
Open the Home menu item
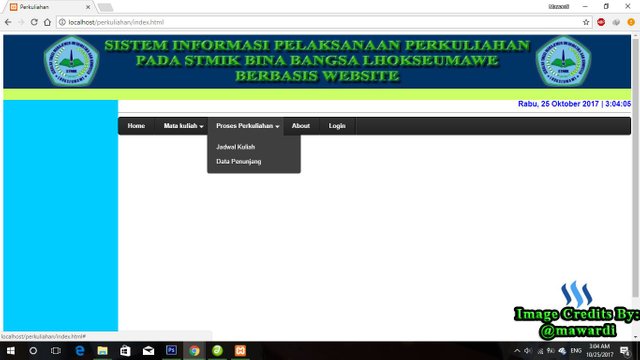click(136, 126)
